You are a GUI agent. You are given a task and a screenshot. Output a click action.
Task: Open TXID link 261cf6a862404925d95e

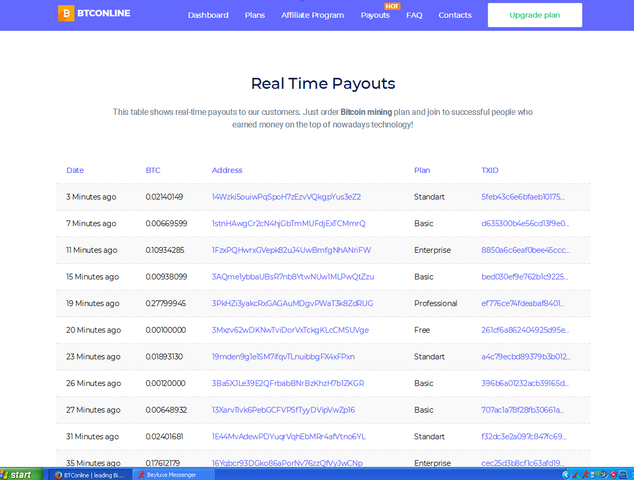tap(525, 330)
